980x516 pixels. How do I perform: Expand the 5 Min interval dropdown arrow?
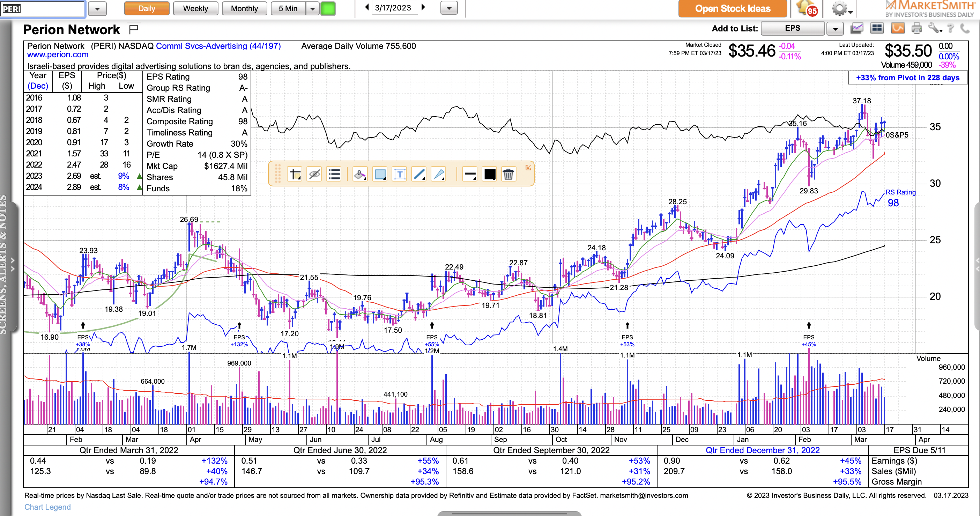[312, 8]
